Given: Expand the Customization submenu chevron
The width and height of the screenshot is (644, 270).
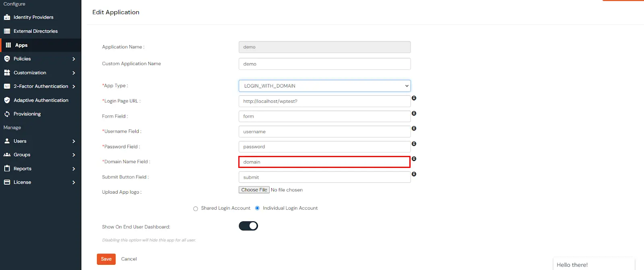Looking at the screenshot, I should (74, 73).
